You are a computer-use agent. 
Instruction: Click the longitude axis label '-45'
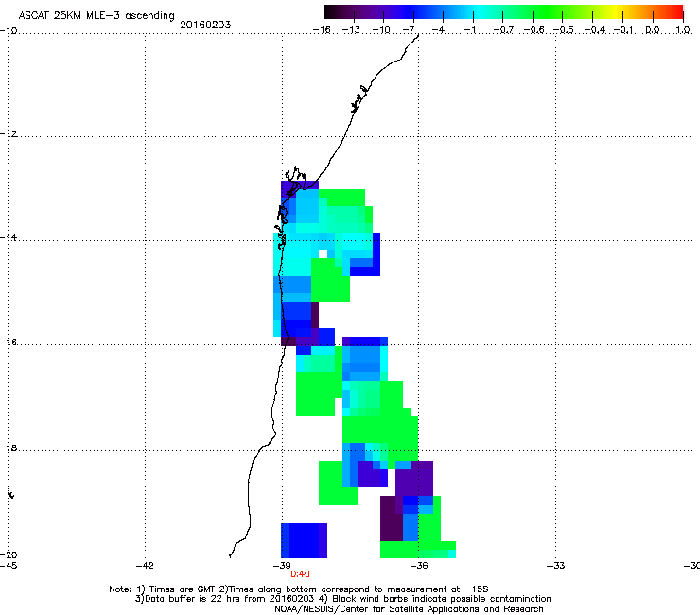click(x=9, y=566)
